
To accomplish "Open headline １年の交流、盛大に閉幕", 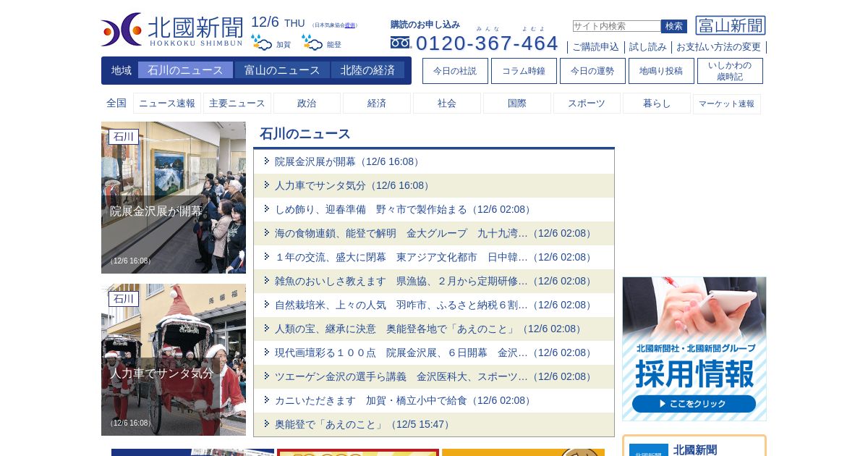I will 435,257.
